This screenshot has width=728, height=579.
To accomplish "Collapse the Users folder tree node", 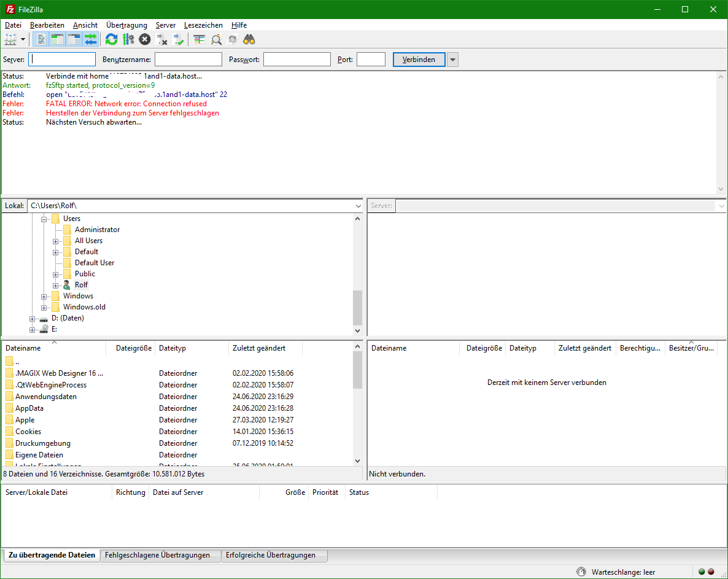I will click(44, 219).
